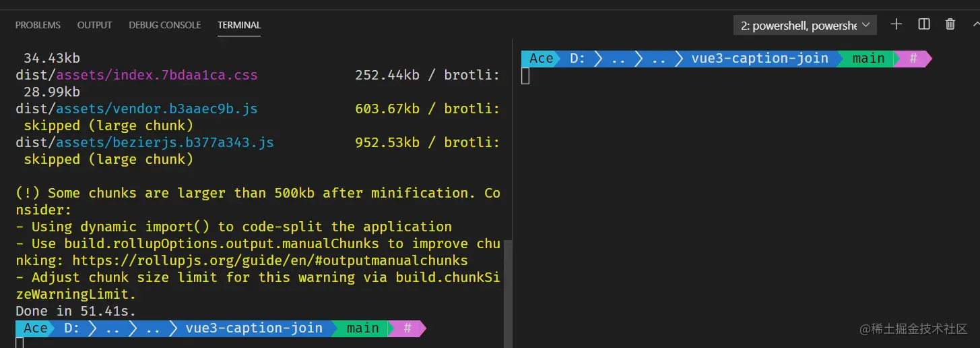Click the assets/bezierjs.b377a343.js file path
This screenshot has width=980, height=348.
coord(164,142)
